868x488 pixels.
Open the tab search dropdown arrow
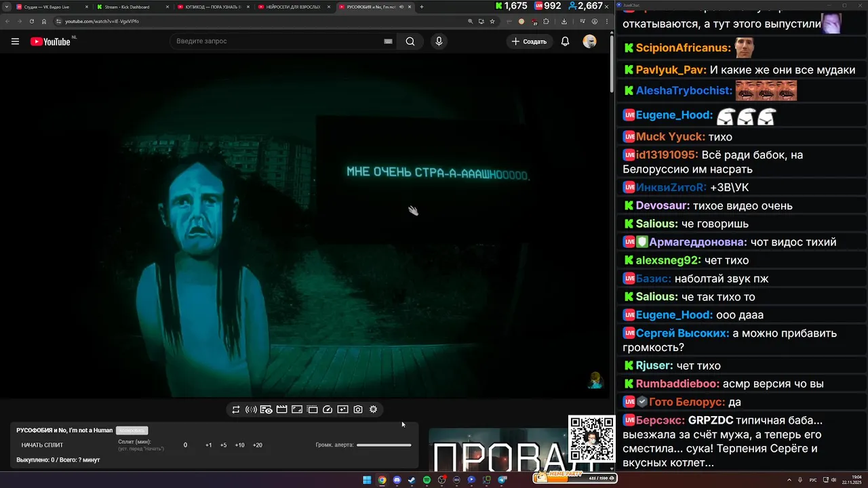pos(6,7)
